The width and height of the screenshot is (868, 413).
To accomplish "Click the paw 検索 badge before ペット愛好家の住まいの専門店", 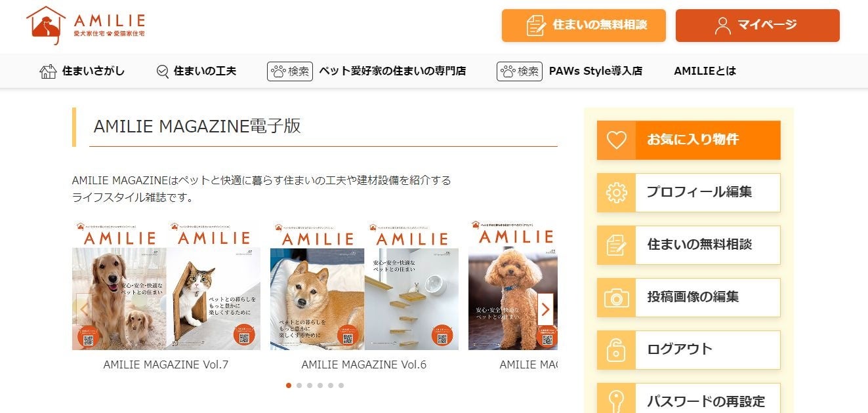I will click(289, 71).
